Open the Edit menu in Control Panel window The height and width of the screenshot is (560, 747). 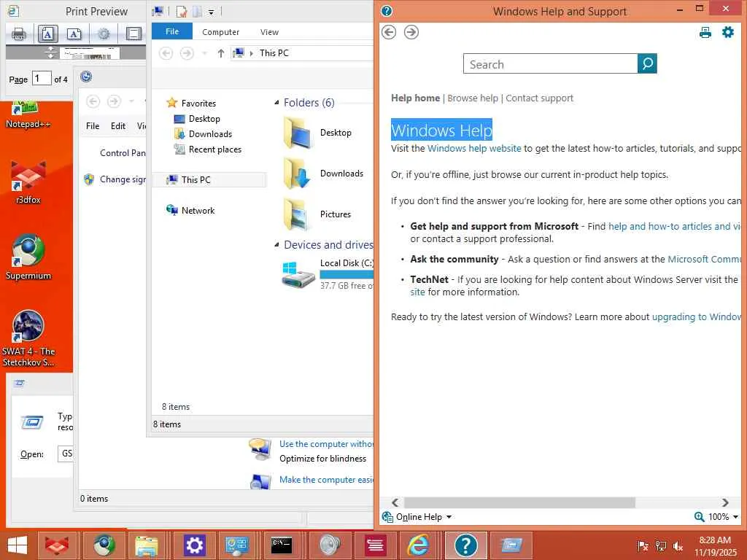(x=117, y=125)
